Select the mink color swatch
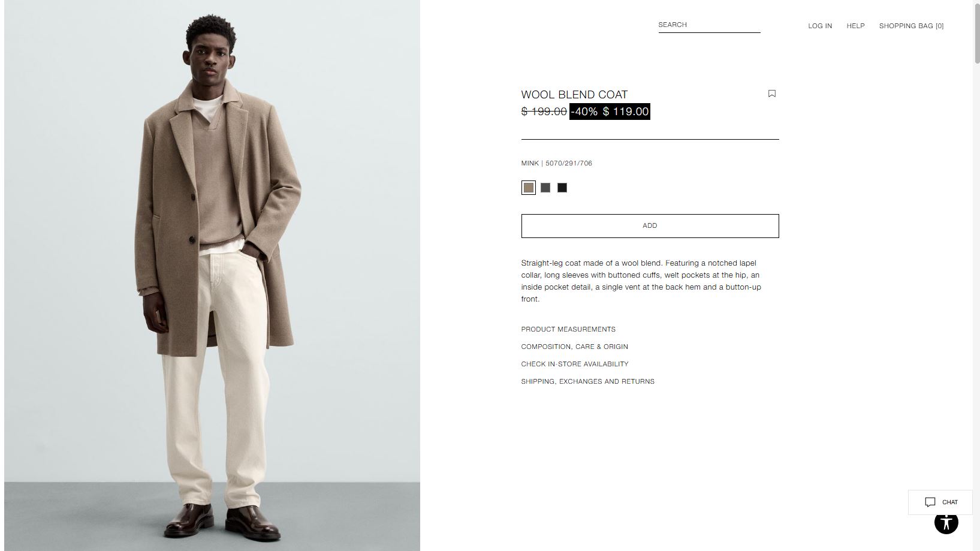Image resolution: width=980 pixels, height=551 pixels. point(528,188)
